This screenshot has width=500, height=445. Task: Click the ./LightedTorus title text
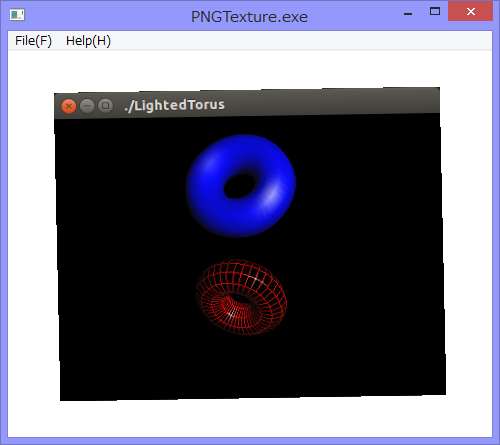[x=174, y=105]
